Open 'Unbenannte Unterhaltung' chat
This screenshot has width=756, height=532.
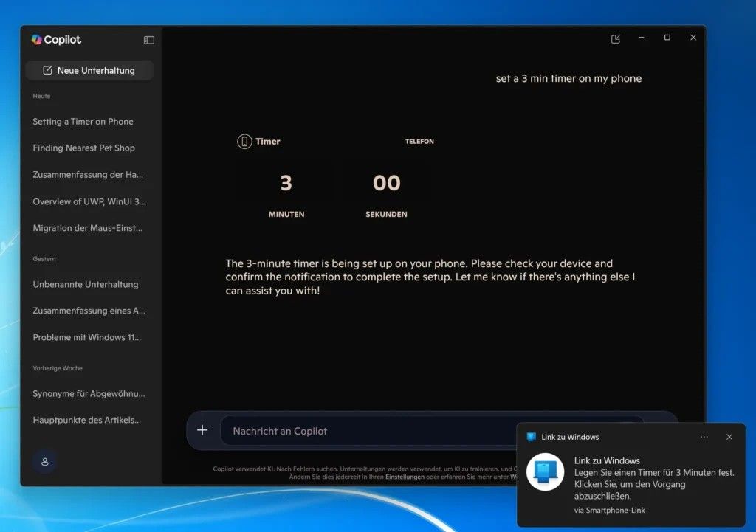click(x=85, y=284)
